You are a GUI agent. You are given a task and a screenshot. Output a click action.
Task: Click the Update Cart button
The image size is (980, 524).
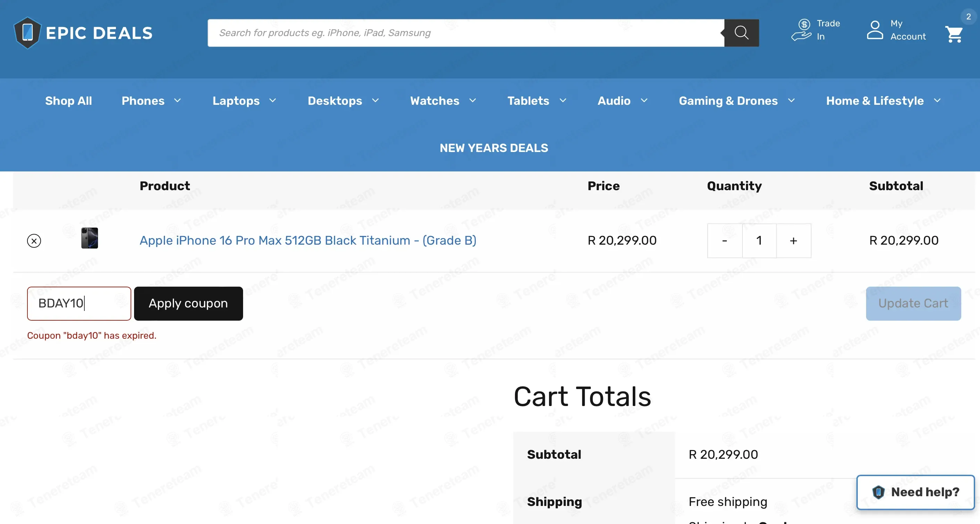913,303
